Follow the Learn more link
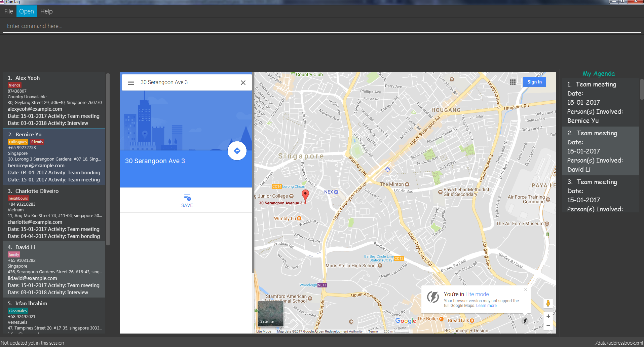Image resolution: width=644 pixels, height=347 pixels. (486, 306)
